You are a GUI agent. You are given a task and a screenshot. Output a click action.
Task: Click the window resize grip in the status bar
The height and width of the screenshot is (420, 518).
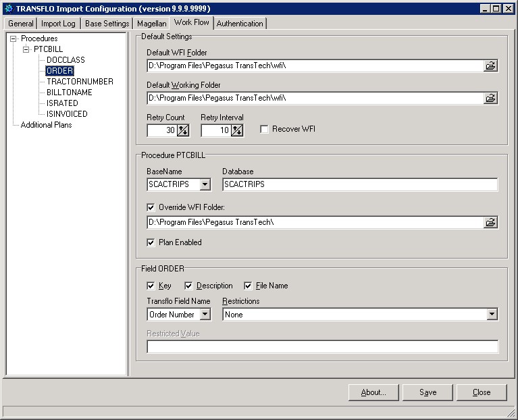tap(511, 412)
